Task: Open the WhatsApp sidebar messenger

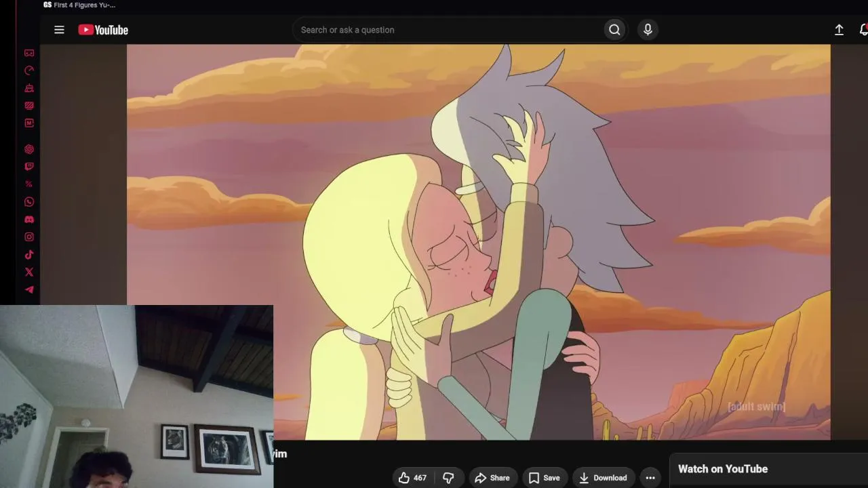Action: pyautogui.click(x=29, y=202)
